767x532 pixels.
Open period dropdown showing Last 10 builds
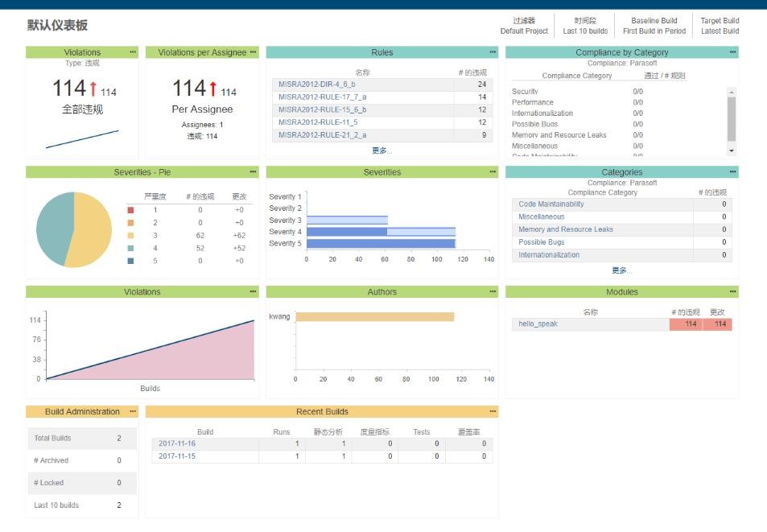click(x=585, y=26)
